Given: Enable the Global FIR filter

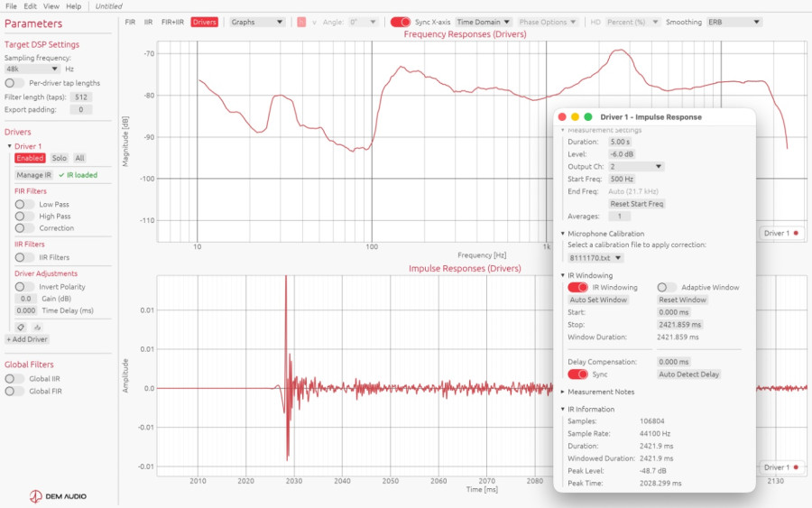Looking at the screenshot, I should click(14, 391).
